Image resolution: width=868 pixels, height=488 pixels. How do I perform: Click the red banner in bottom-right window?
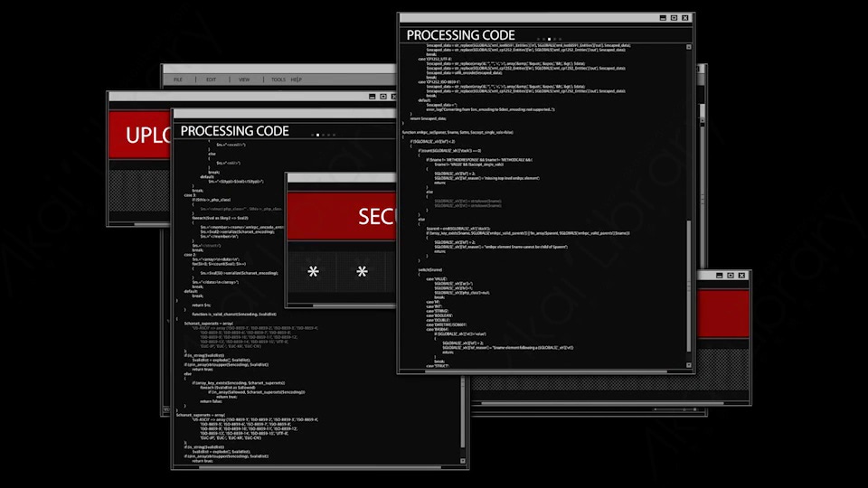point(722,314)
